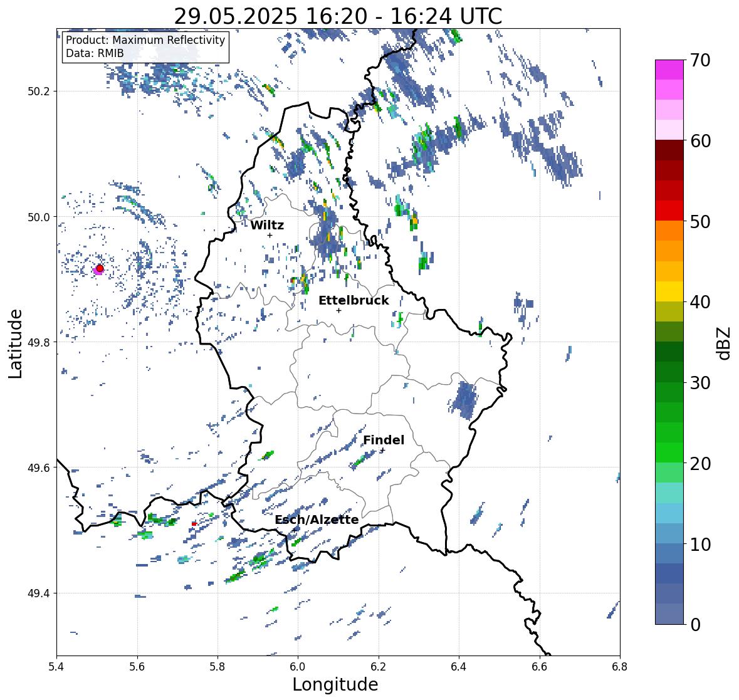Click the colorbar tick label 70
The width and height of the screenshot is (739, 700).
coord(700,60)
